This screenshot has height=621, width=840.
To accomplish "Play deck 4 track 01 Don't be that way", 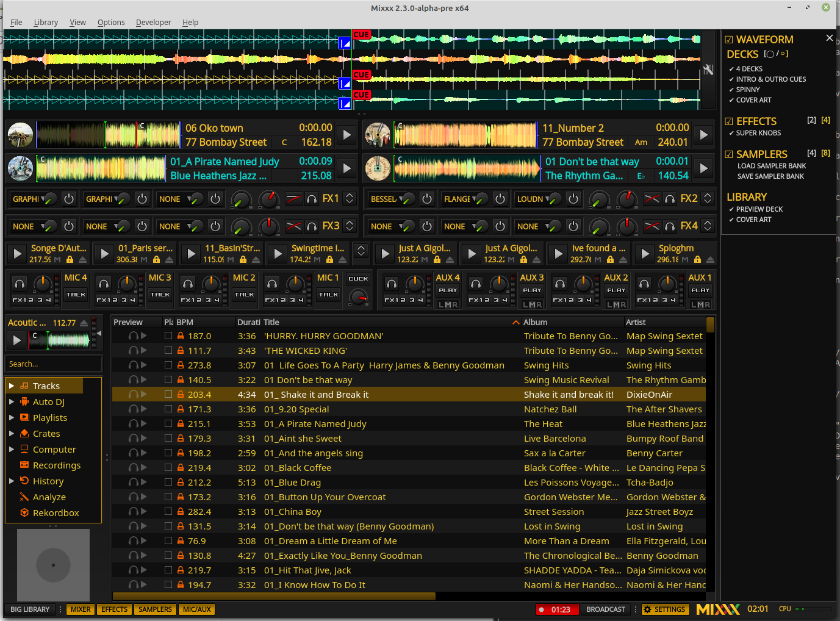I will (x=704, y=168).
